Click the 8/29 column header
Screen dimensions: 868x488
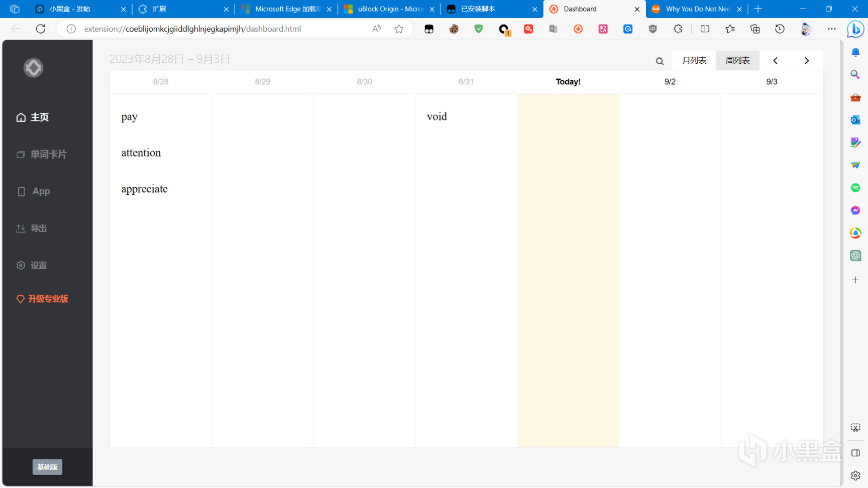pos(263,82)
